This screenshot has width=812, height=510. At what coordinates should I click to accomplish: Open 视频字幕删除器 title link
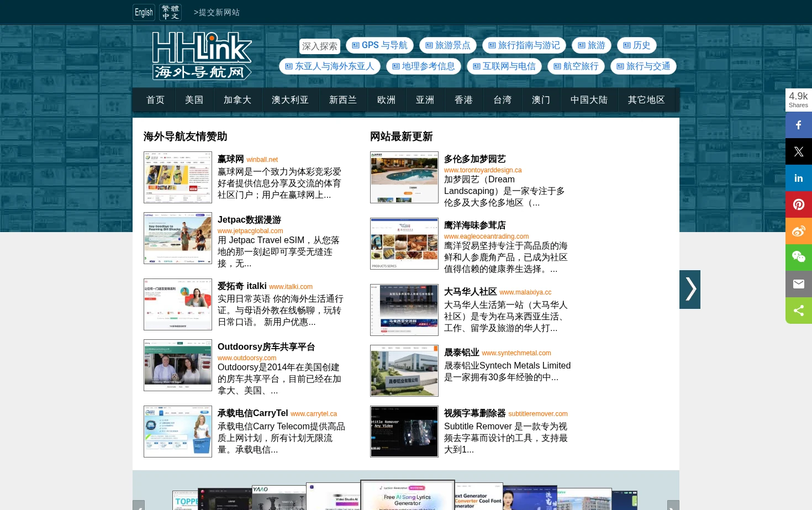click(x=475, y=413)
